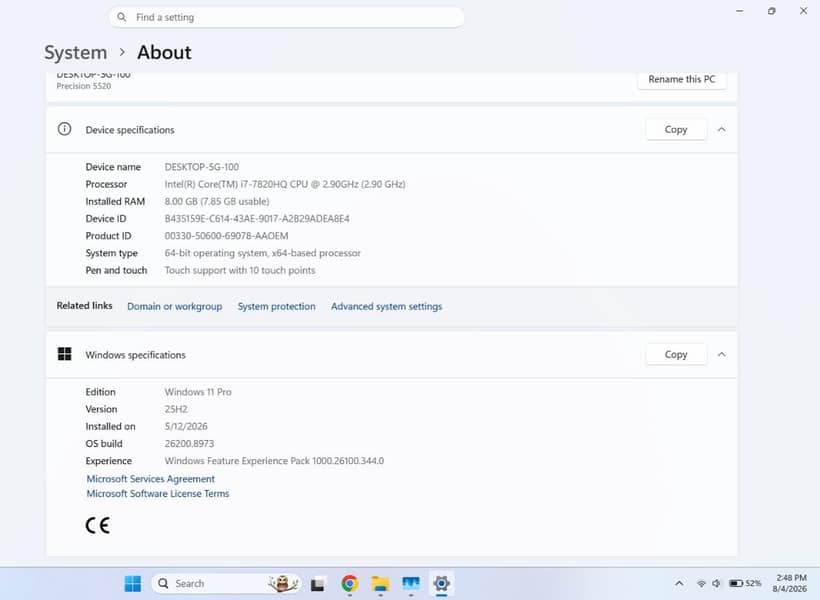820x600 pixels.
Task: Click the owl search highlight icon in taskbar
Action: click(x=283, y=583)
